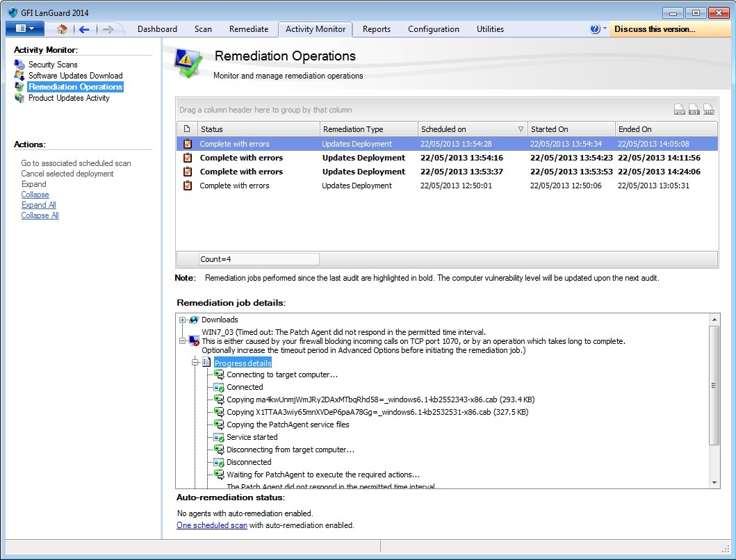The width and height of the screenshot is (736, 560).
Task: Click the Software Updates Download icon
Action: tap(19, 76)
